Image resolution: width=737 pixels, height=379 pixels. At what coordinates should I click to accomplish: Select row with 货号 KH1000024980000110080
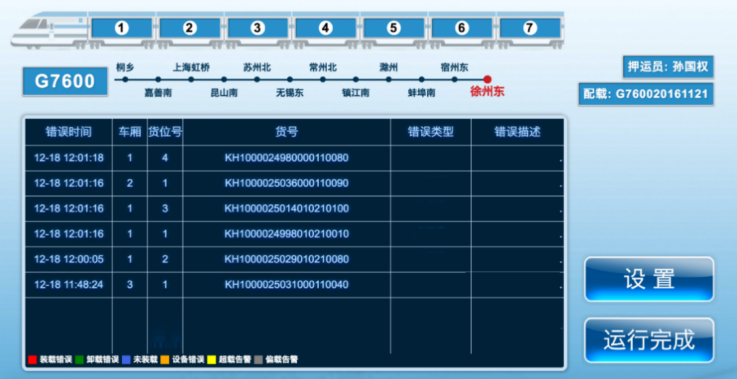[x=294, y=158]
